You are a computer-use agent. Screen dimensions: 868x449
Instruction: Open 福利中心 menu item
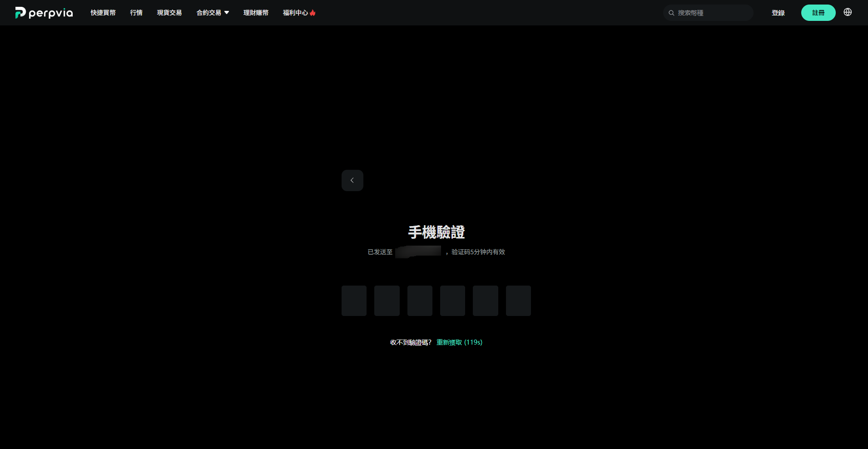(295, 13)
